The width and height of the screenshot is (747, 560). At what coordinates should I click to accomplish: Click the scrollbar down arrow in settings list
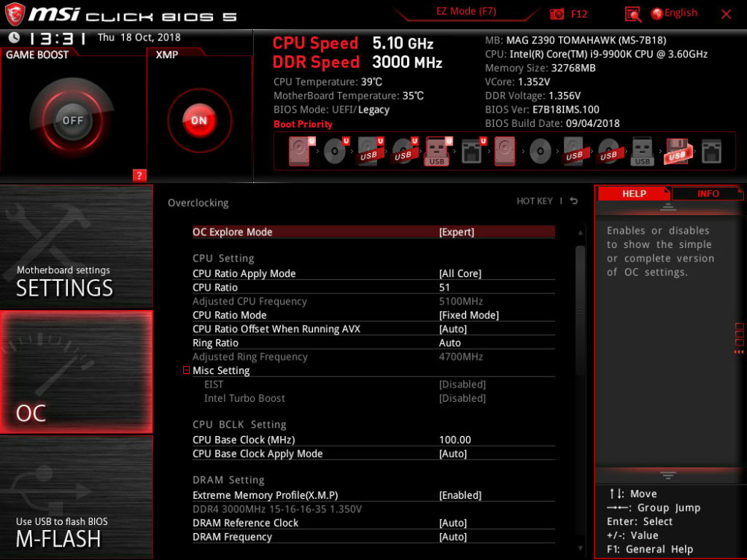tap(580, 549)
